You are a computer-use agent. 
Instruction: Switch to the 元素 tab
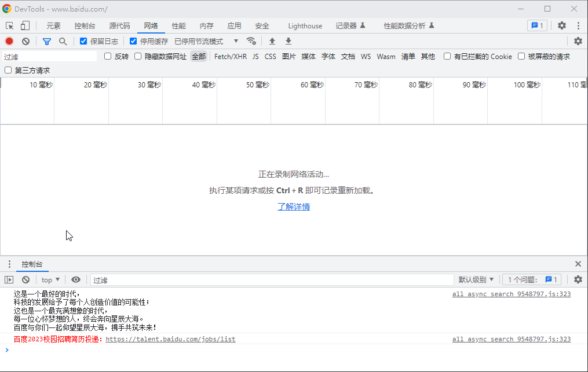53,26
